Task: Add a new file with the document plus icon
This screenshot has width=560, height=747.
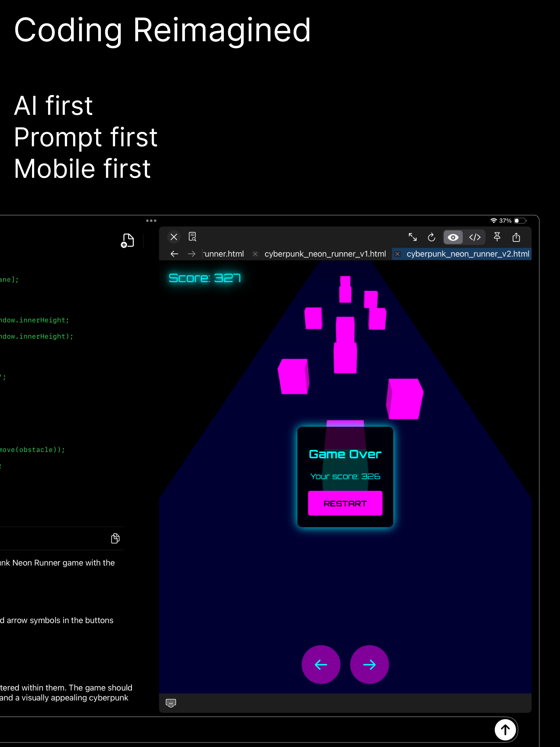Action: (x=127, y=240)
